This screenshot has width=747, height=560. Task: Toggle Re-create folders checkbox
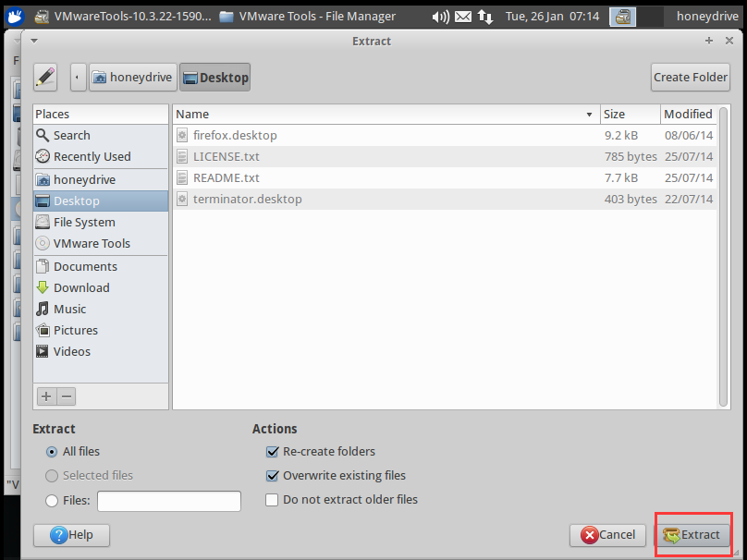pos(272,452)
